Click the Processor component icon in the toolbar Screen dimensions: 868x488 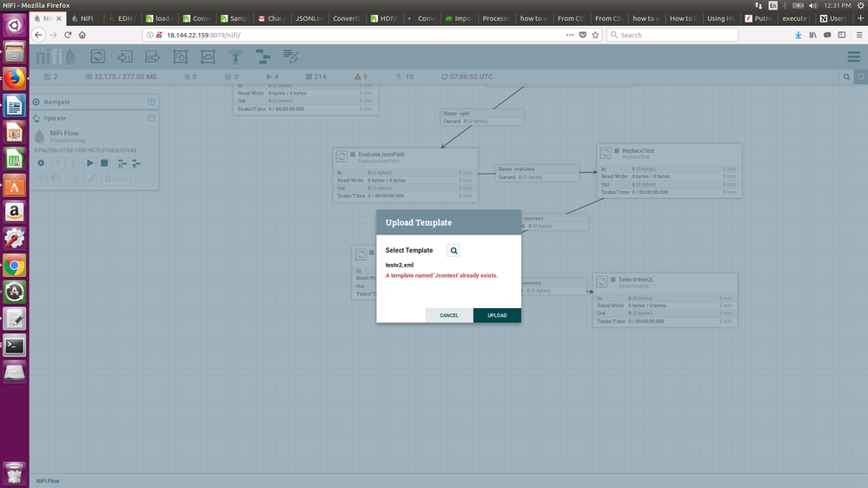click(97, 56)
